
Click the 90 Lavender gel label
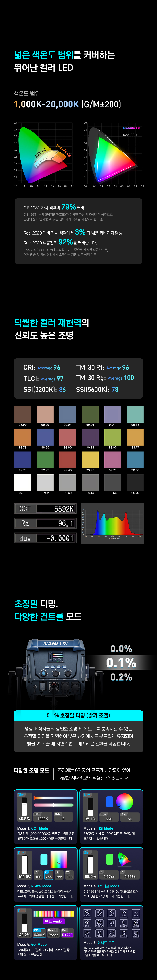[x=54, y=921]
